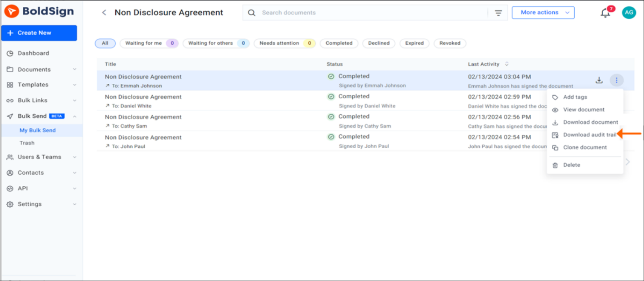
Task: Filter by Expired status
Action: [x=414, y=43]
